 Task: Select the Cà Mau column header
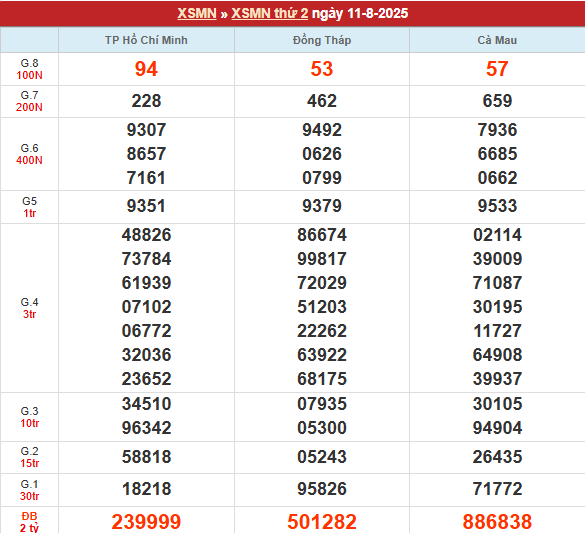(497, 40)
